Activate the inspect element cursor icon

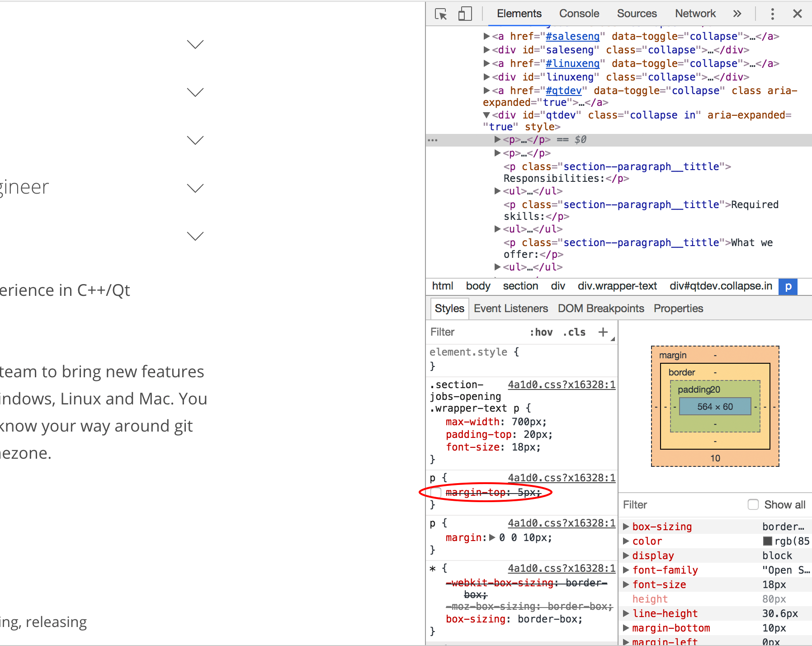click(x=441, y=14)
